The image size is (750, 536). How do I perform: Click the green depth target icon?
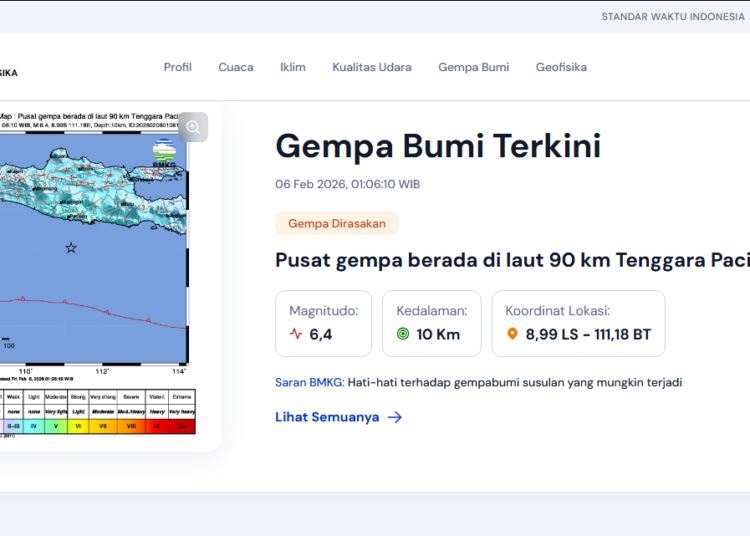[403, 334]
